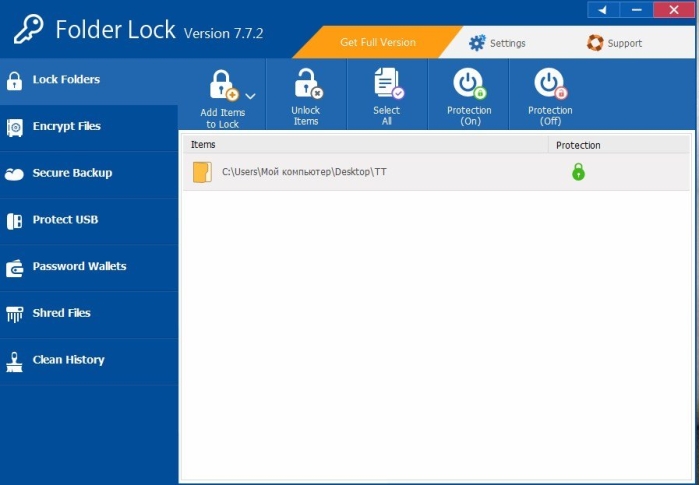Open Shred Files shredder icon
The height and width of the screenshot is (485, 699).
pyautogui.click(x=14, y=314)
